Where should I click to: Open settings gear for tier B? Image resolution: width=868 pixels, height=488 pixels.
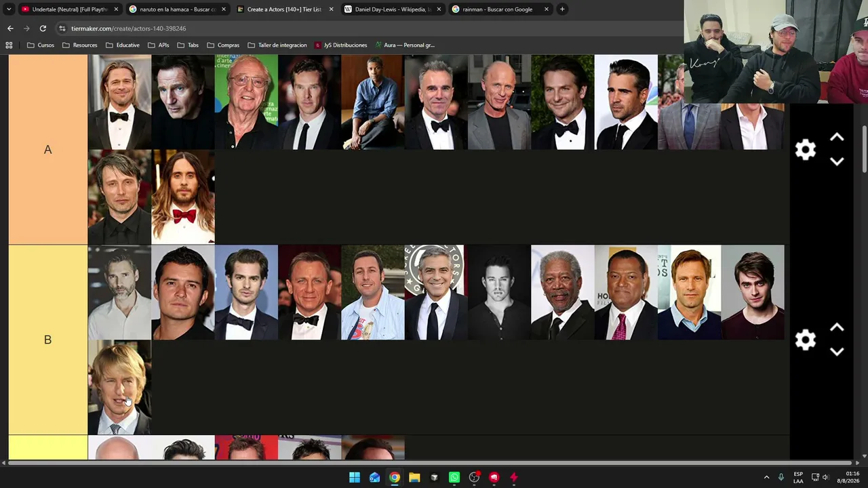click(805, 340)
